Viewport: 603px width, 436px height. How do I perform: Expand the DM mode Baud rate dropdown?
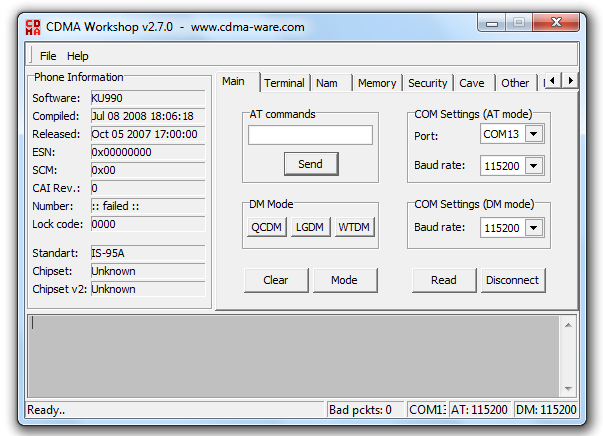534,228
